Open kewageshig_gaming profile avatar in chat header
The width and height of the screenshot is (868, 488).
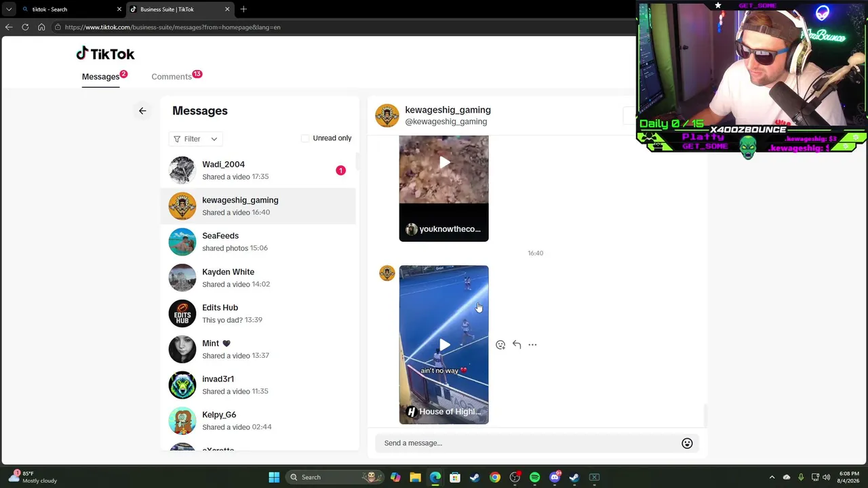coord(387,115)
